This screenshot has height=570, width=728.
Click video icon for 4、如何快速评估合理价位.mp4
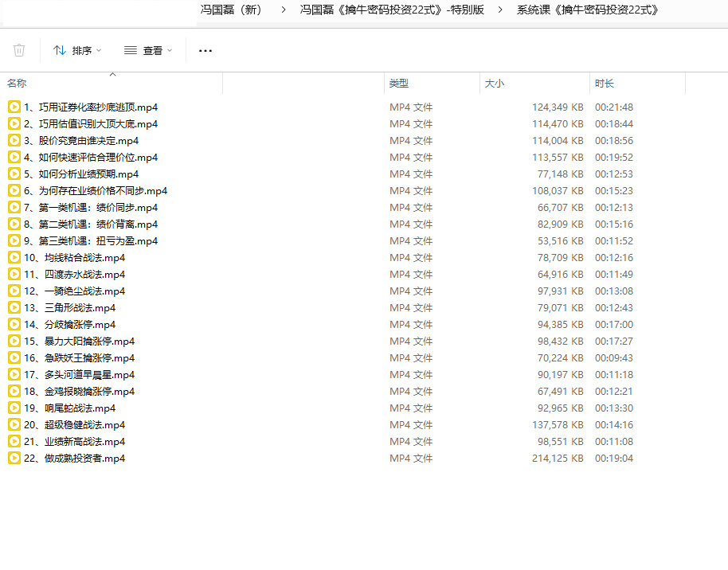click(x=14, y=158)
